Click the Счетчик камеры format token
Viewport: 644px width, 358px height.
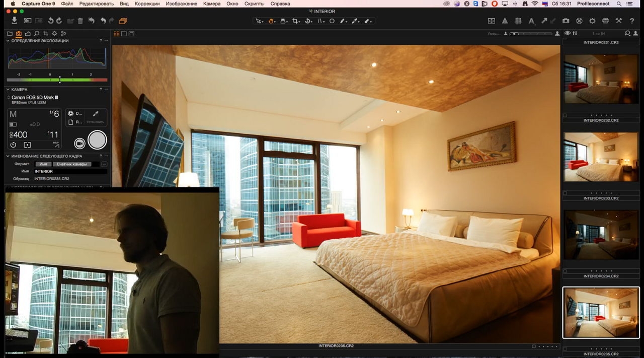[x=72, y=164]
